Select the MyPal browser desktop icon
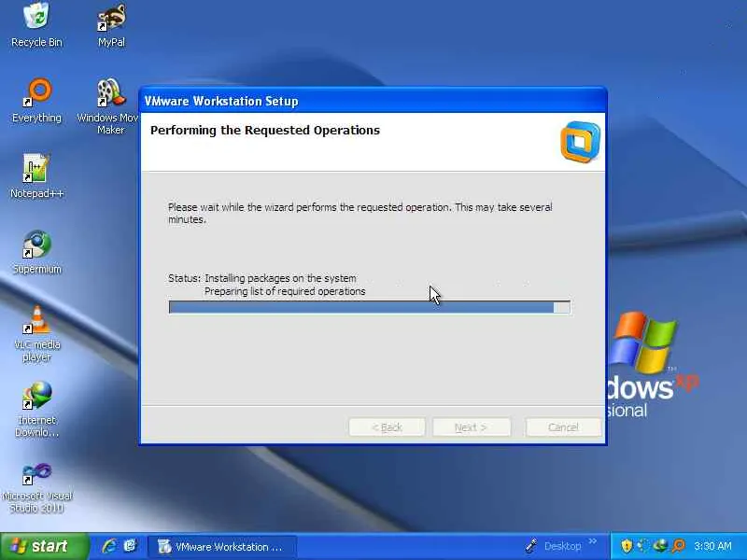Image resolution: width=747 pixels, height=560 pixels. (x=111, y=25)
